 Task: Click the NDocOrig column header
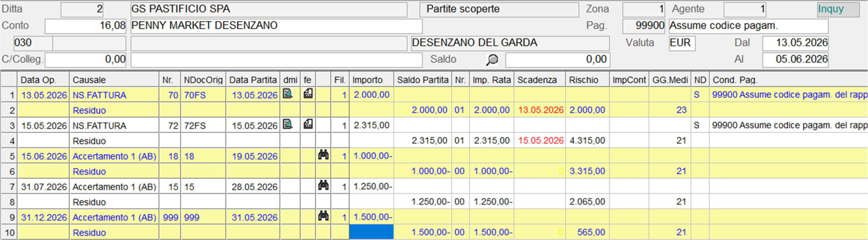coord(204,80)
